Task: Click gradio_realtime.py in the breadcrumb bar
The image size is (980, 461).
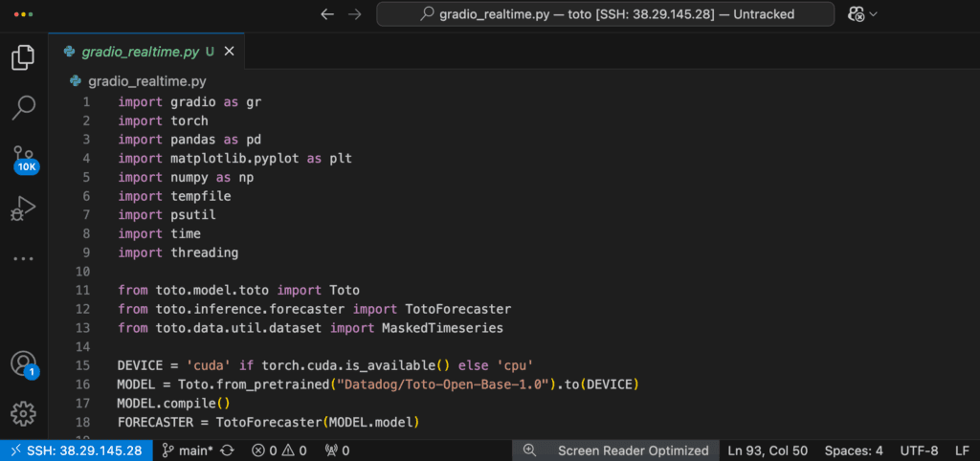Action: pos(146,81)
